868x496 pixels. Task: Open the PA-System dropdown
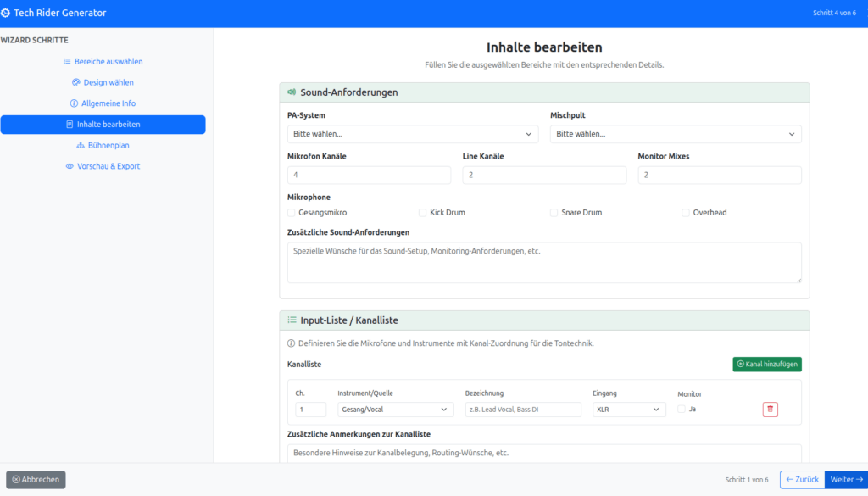413,134
